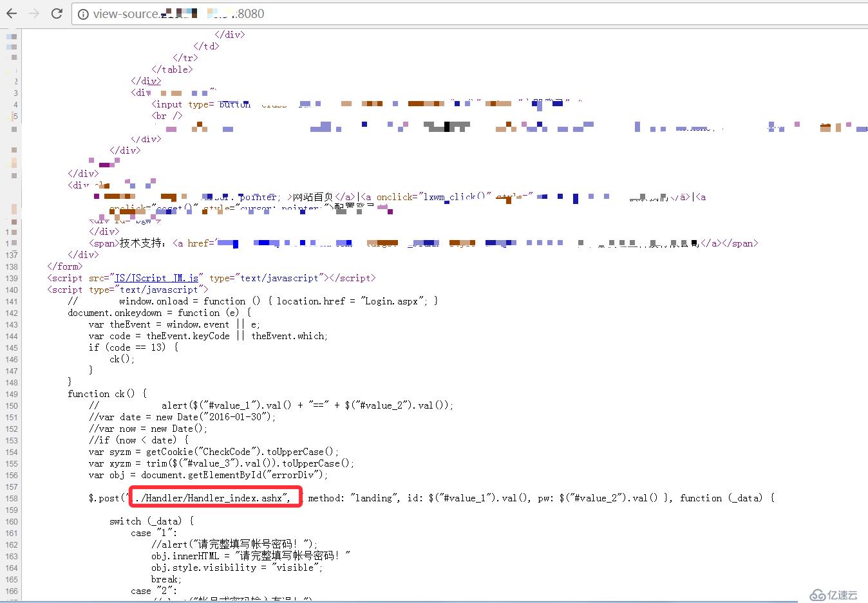Click the </table> closing tag text
The height and width of the screenshot is (603, 868).
172,70
